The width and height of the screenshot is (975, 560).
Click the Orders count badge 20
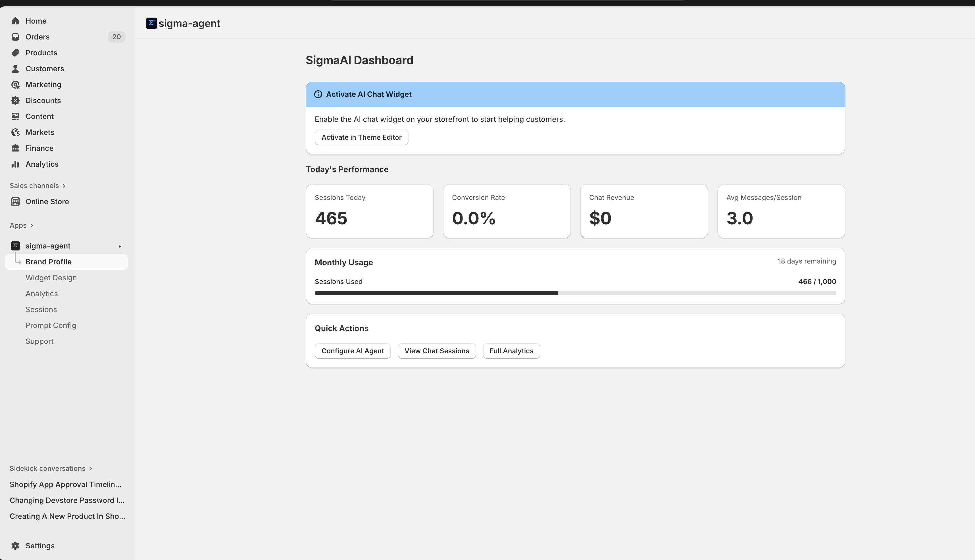click(116, 37)
